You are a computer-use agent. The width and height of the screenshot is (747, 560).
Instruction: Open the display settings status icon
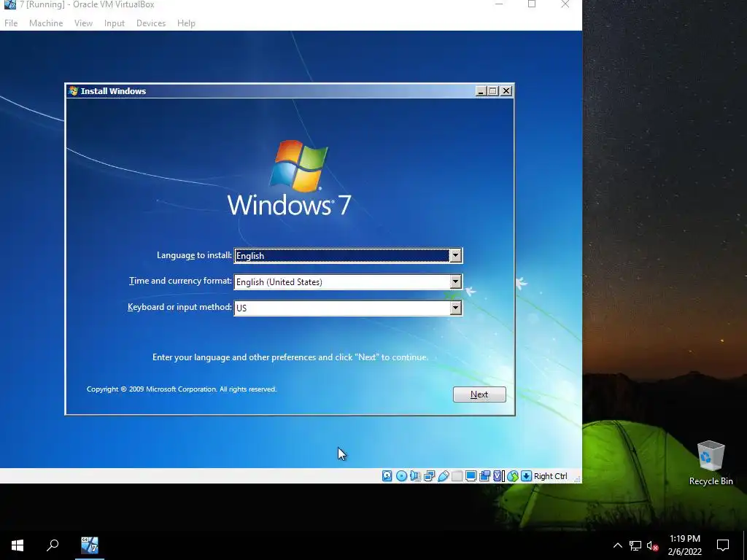pyautogui.click(x=471, y=475)
